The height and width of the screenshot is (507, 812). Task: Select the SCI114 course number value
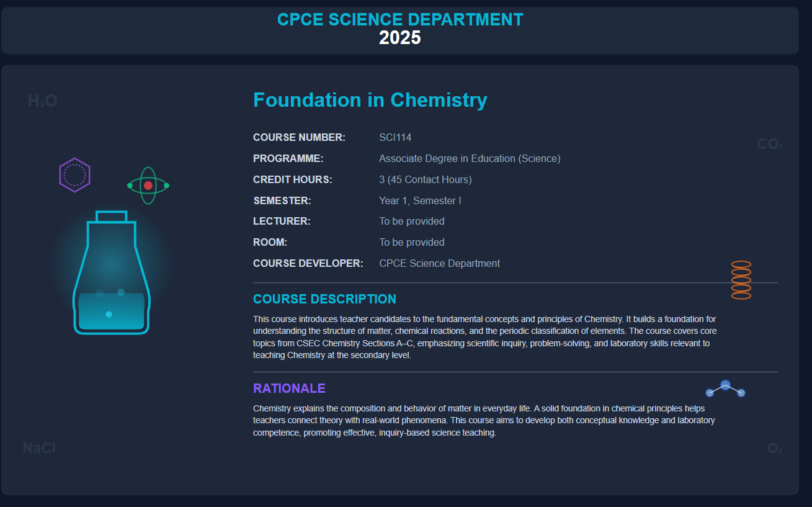point(395,137)
